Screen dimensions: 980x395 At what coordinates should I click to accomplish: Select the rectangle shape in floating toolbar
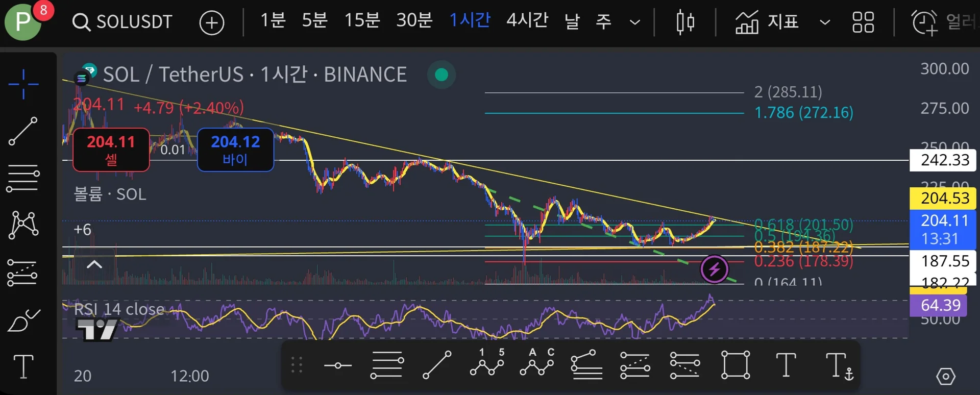click(x=736, y=365)
